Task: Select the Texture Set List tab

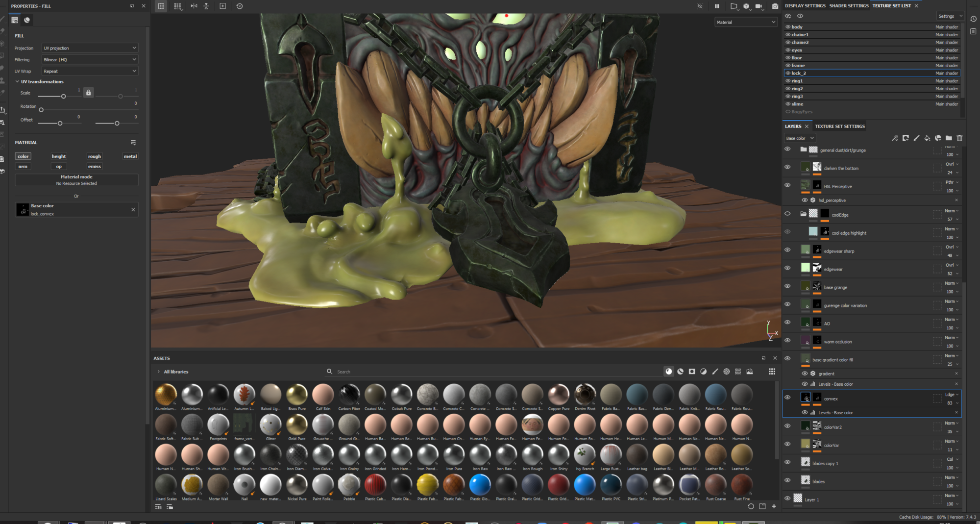Action: click(x=891, y=6)
